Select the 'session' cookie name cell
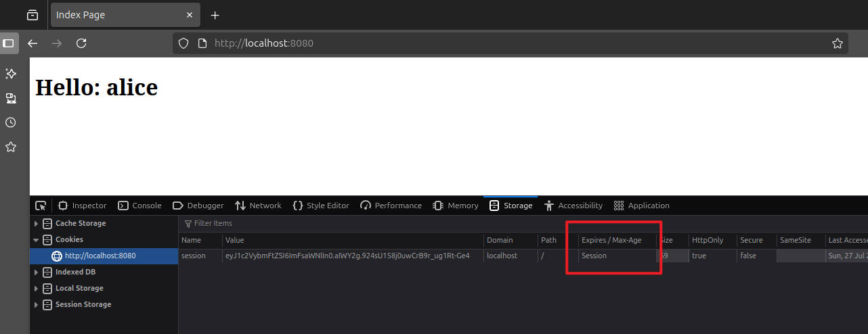Image resolution: width=868 pixels, height=334 pixels. [200, 256]
